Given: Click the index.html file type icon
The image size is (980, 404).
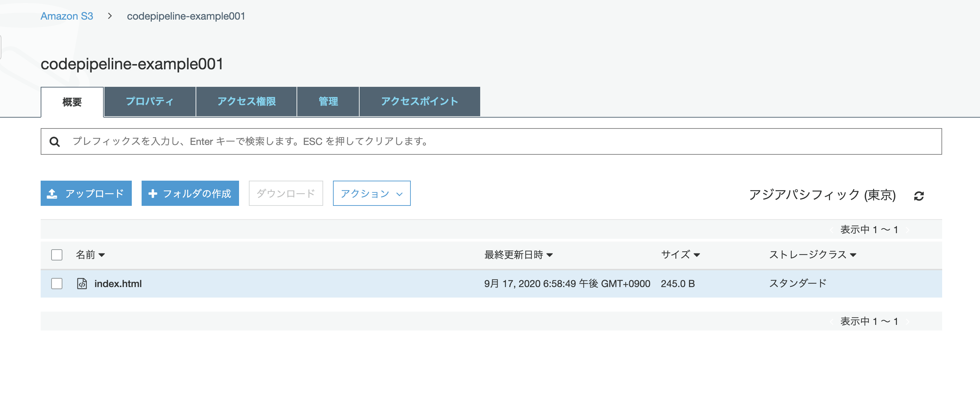Looking at the screenshot, I should 82,284.
